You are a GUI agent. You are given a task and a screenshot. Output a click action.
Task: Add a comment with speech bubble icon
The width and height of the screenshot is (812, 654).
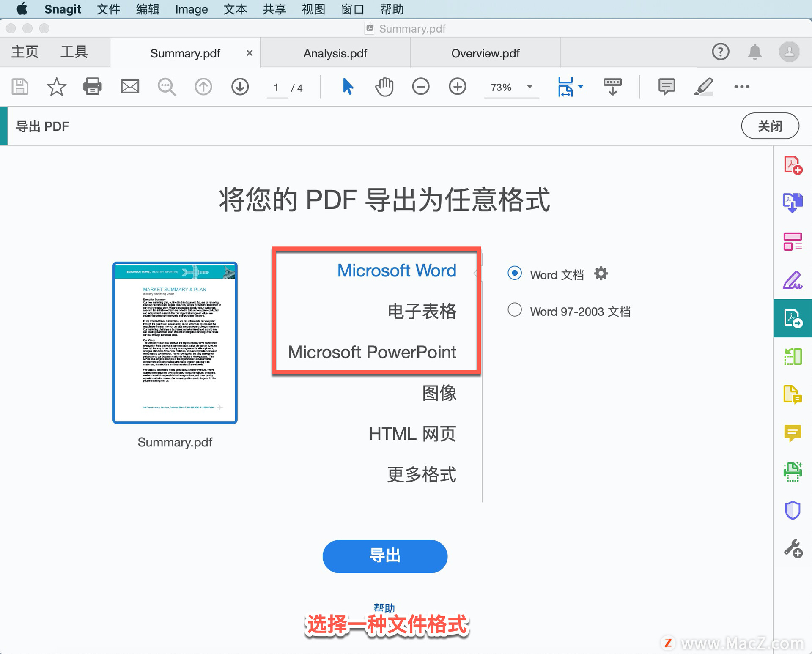(667, 87)
